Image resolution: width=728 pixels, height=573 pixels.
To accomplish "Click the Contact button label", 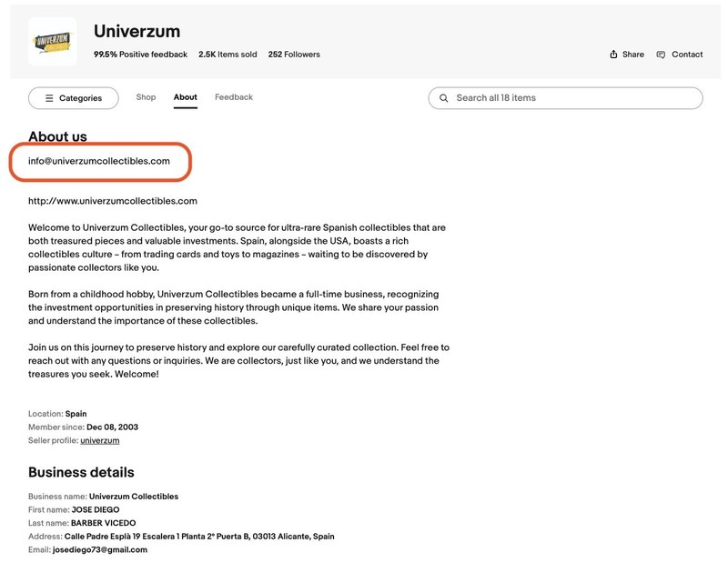I will [x=687, y=55].
